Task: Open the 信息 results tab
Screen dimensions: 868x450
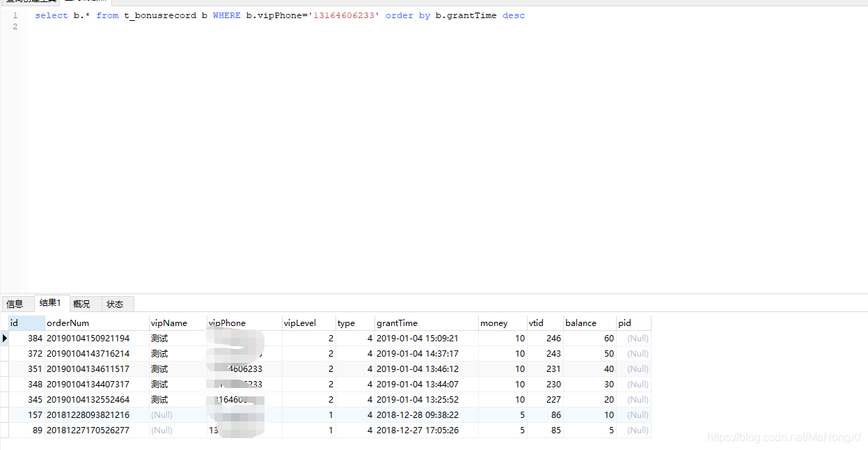Action: [x=16, y=304]
